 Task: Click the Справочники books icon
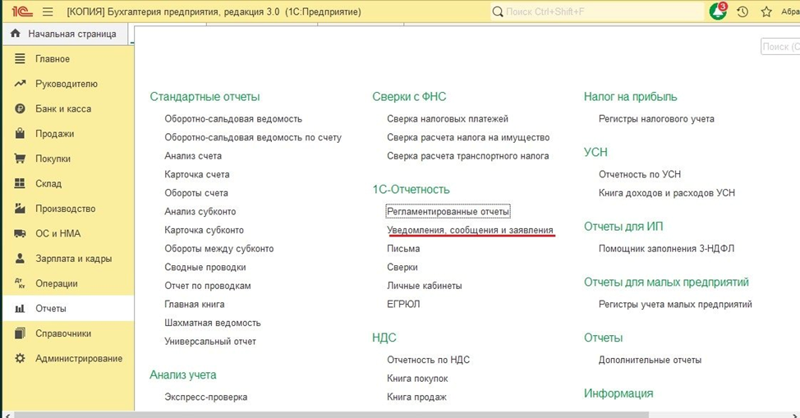(x=20, y=333)
